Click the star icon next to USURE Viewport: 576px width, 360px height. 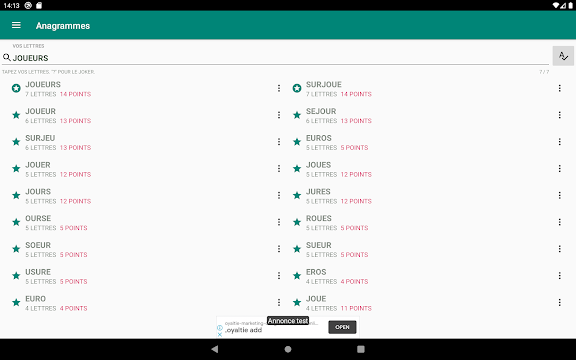tap(16, 276)
